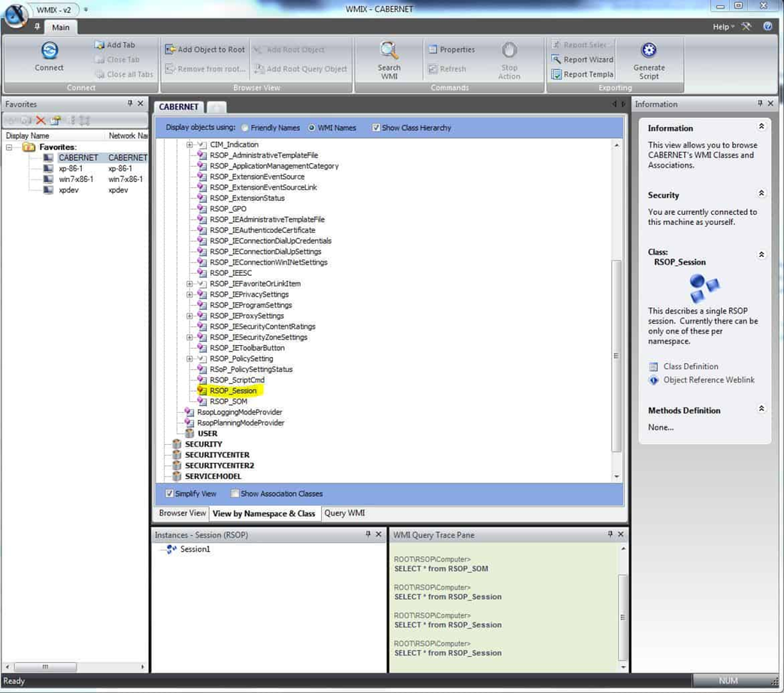Viewport: 784px width, 693px height.
Task: Open the Object Reference Weblink
Action: click(708, 380)
